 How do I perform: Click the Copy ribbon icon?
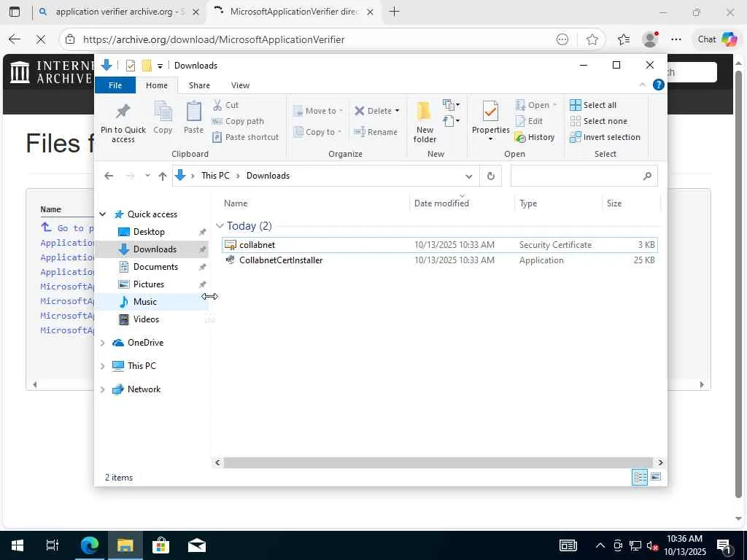163,117
